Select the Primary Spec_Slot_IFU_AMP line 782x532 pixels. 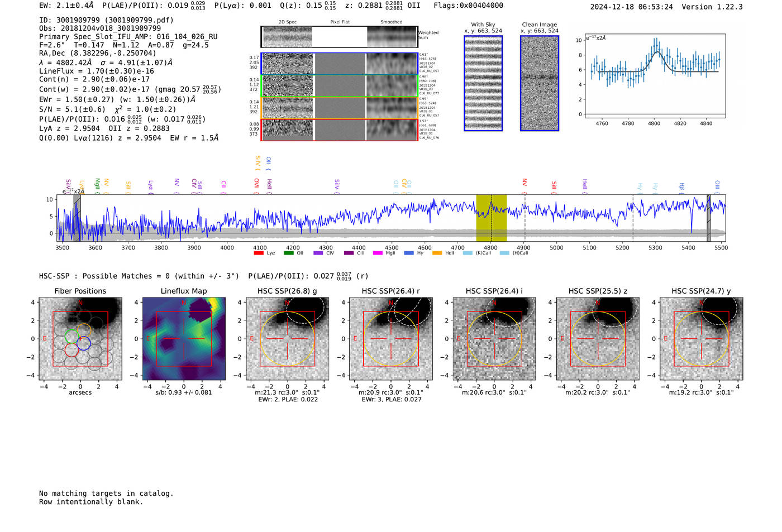point(128,37)
